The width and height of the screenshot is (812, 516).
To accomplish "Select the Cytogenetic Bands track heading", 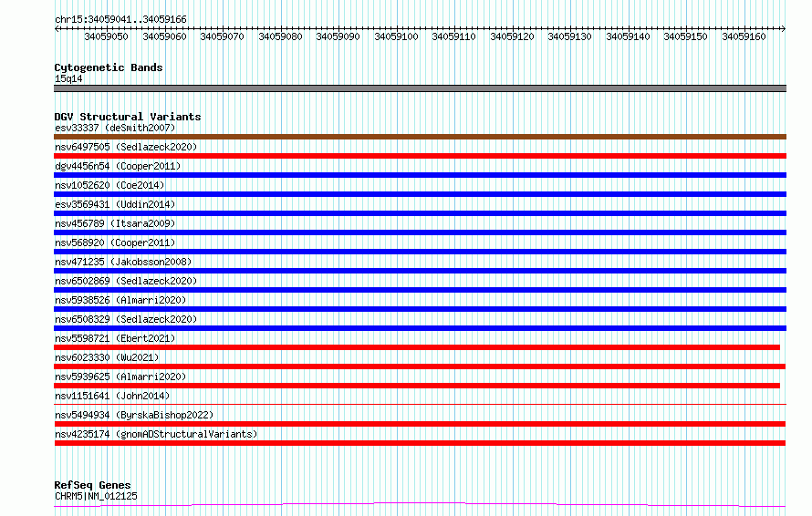I will [109, 67].
